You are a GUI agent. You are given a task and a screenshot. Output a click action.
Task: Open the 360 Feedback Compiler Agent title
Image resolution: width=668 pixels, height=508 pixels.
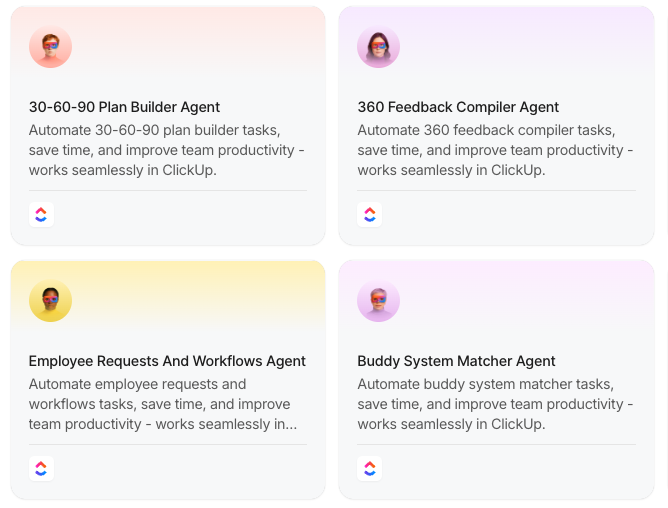[458, 107]
